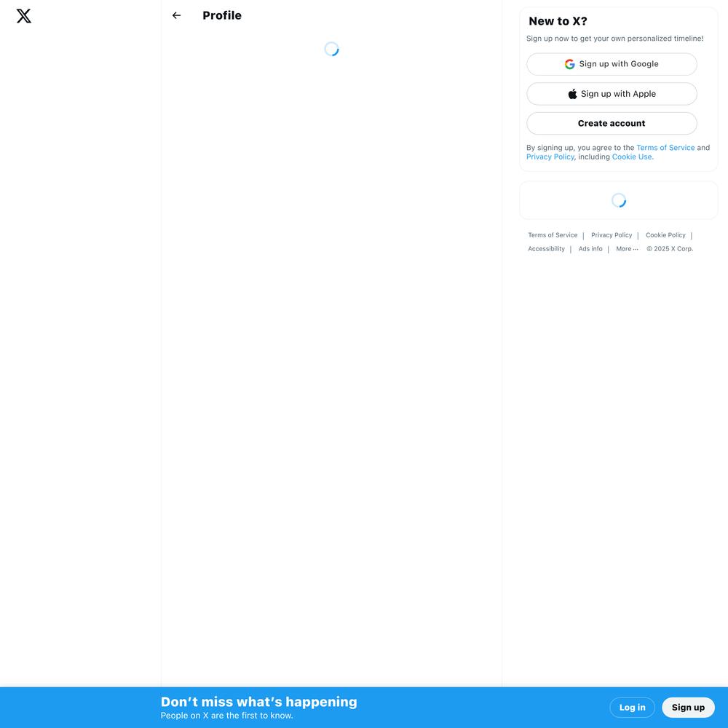
Task: Click the New to X? heading
Action: 558,21
